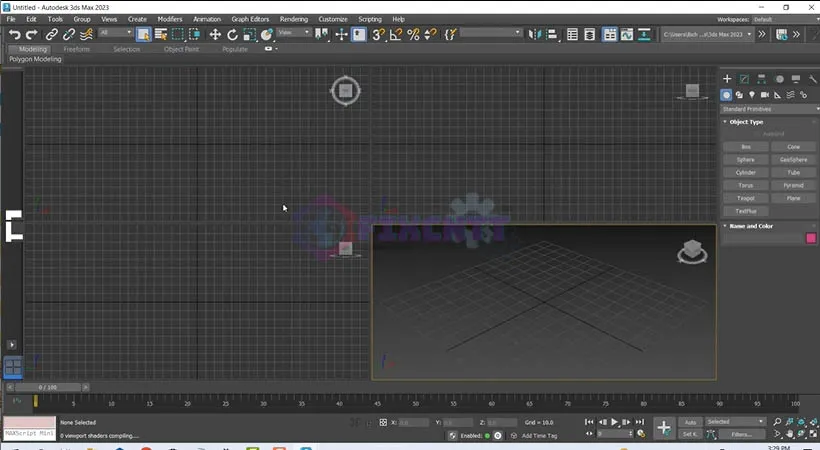820x450 pixels.
Task: Select the Shapes category icon
Action: 739,95
